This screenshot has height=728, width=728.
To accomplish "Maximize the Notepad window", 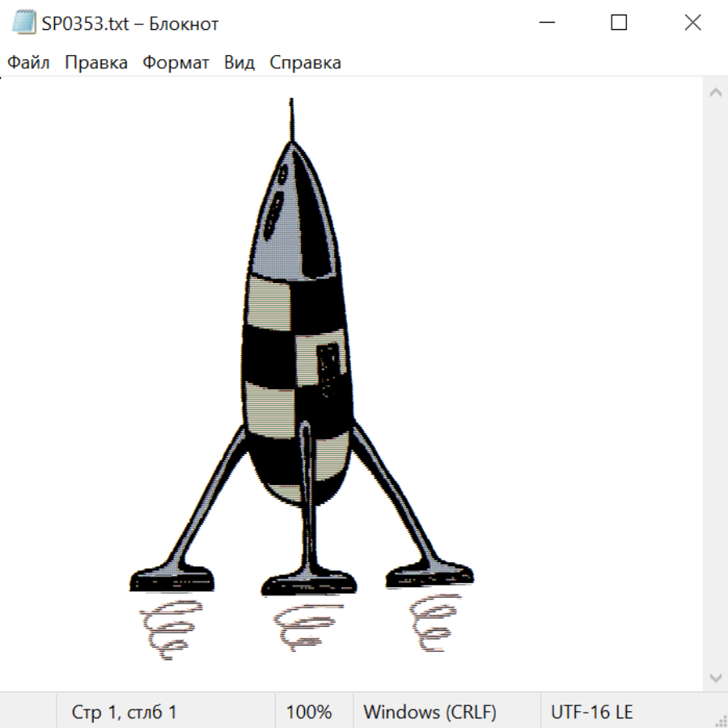I will point(619,23).
